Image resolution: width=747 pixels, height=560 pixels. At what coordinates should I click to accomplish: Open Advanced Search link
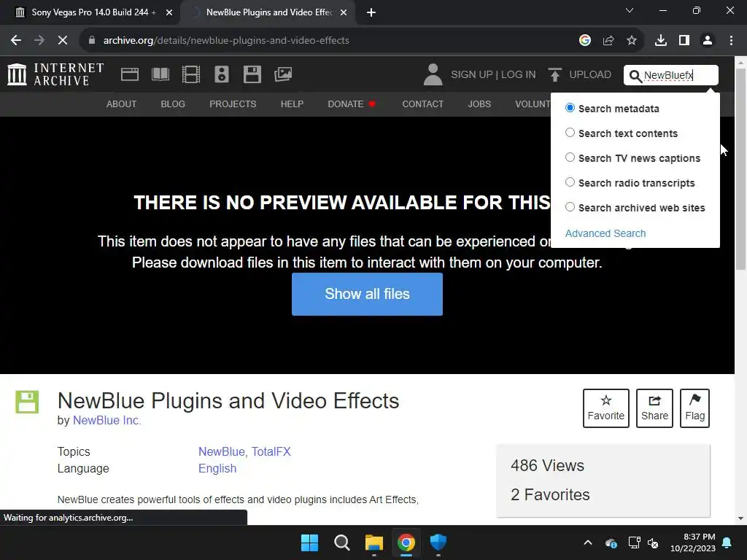click(x=605, y=233)
